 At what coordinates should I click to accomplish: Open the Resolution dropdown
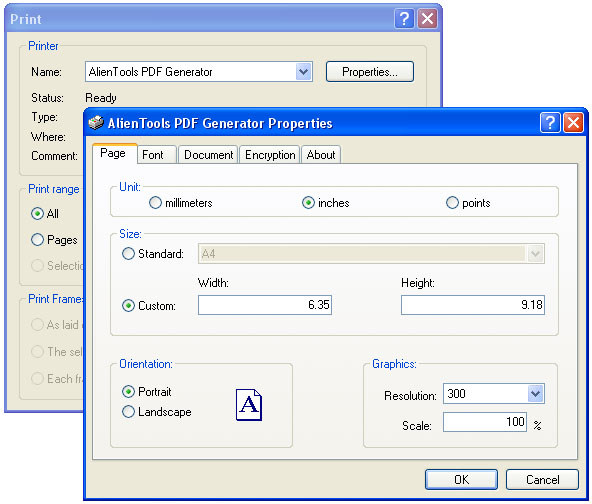tap(535, 394)
